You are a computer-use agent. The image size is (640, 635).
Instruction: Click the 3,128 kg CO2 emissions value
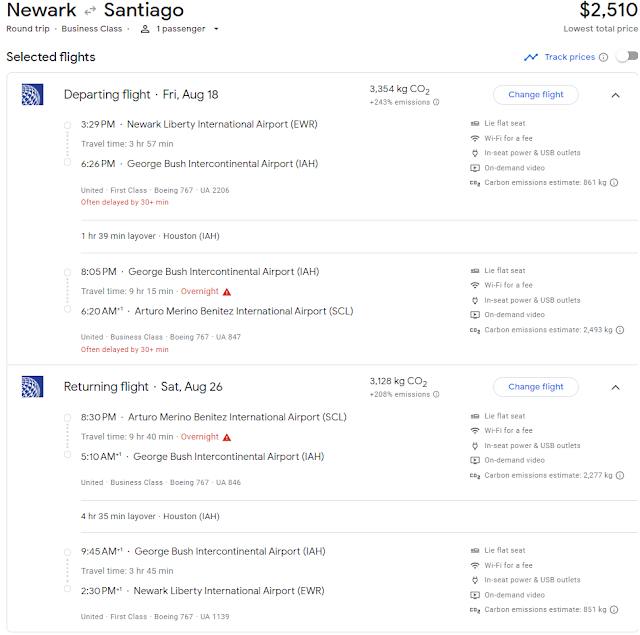[398, 381]
